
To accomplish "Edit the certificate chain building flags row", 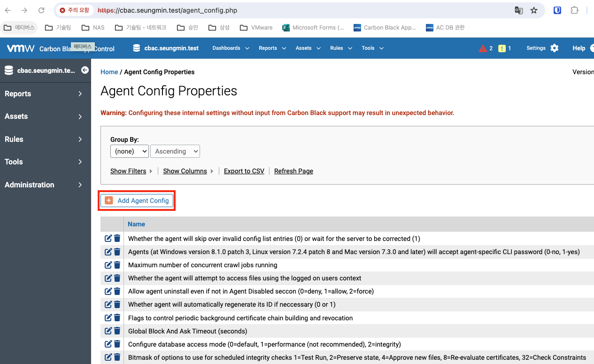I will [x=108, y=318].
